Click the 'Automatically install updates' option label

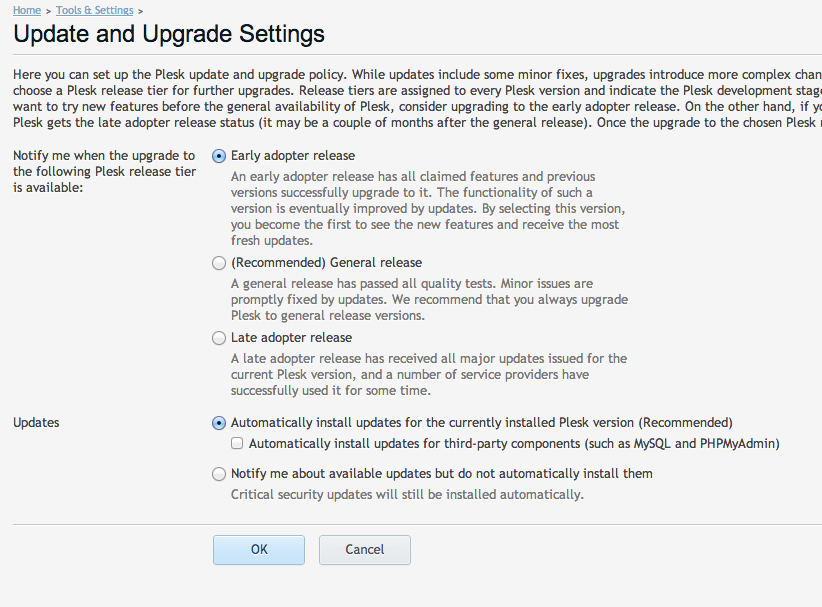point(482,422)
